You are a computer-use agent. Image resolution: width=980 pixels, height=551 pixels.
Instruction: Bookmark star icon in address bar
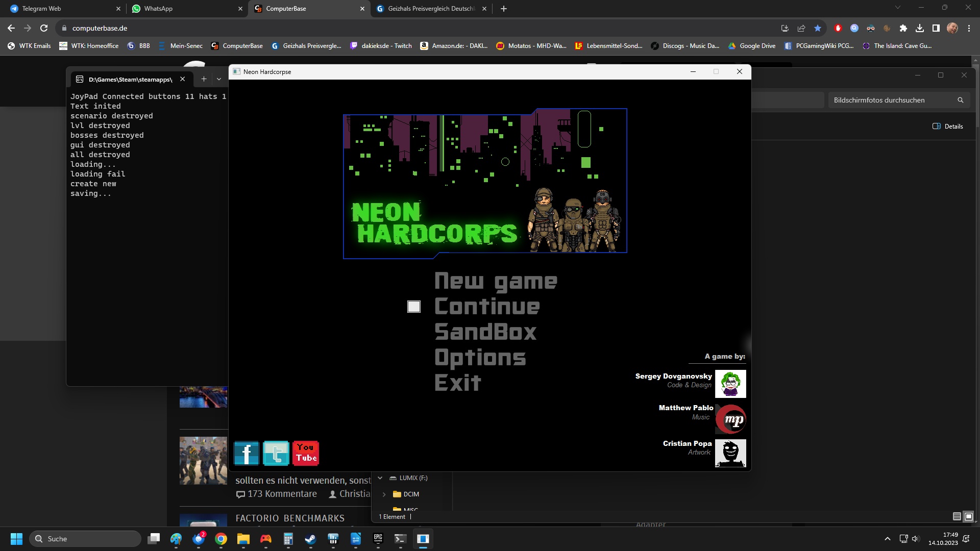[x=818, y=28]
